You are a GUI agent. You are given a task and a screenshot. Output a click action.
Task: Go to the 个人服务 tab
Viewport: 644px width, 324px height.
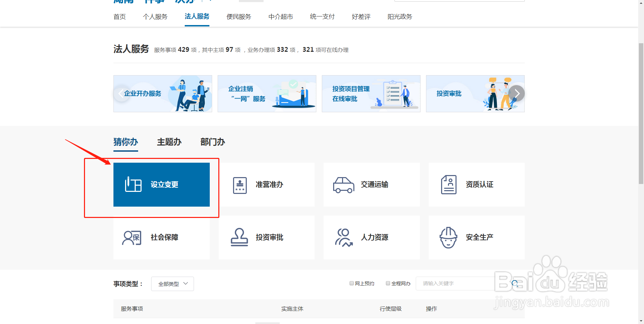pos(155,16)
